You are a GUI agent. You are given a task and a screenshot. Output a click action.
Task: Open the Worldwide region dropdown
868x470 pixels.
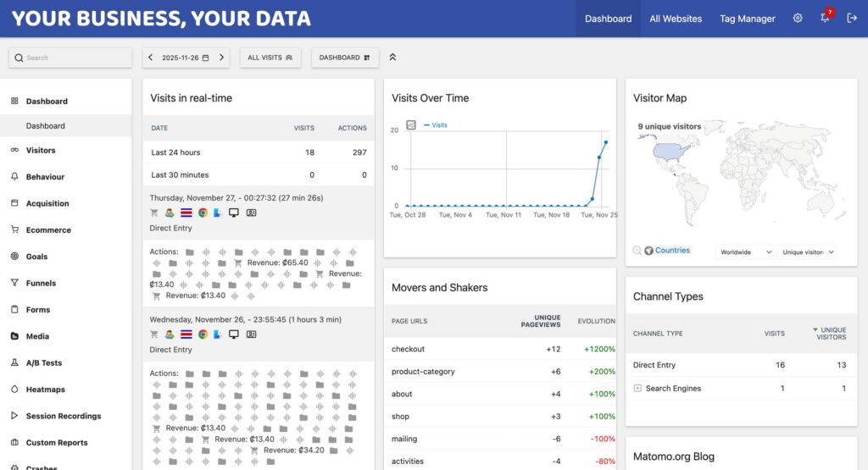(x=745, y=252)
